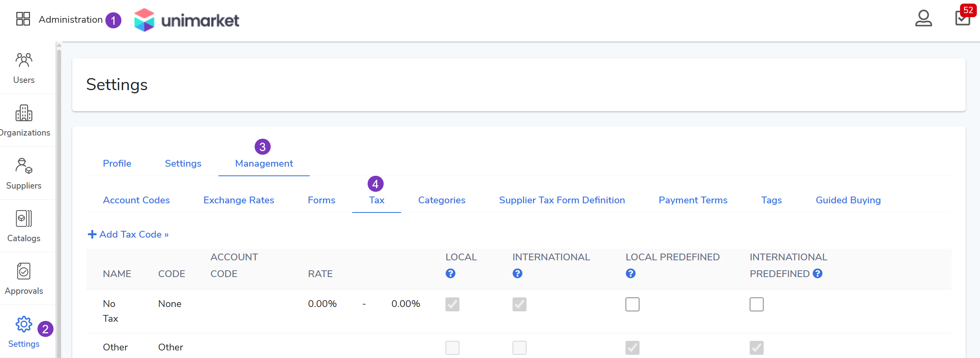
Task: Click the Unimarket logo
Action: (x=187, y=20)
